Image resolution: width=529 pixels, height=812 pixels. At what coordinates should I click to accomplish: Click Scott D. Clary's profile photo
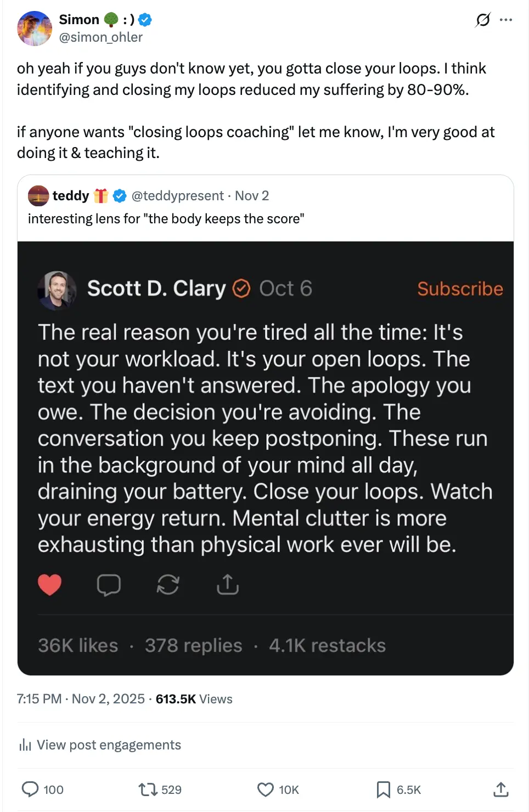(x=56, y=289)
